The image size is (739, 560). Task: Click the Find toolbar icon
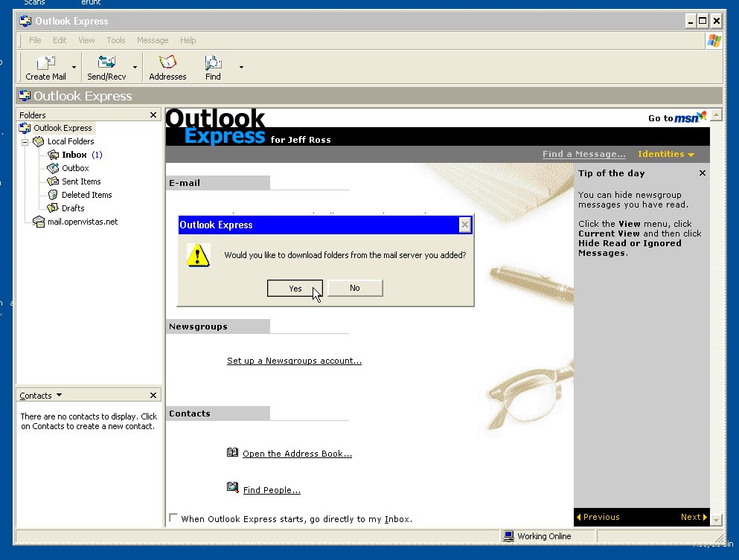213,62
